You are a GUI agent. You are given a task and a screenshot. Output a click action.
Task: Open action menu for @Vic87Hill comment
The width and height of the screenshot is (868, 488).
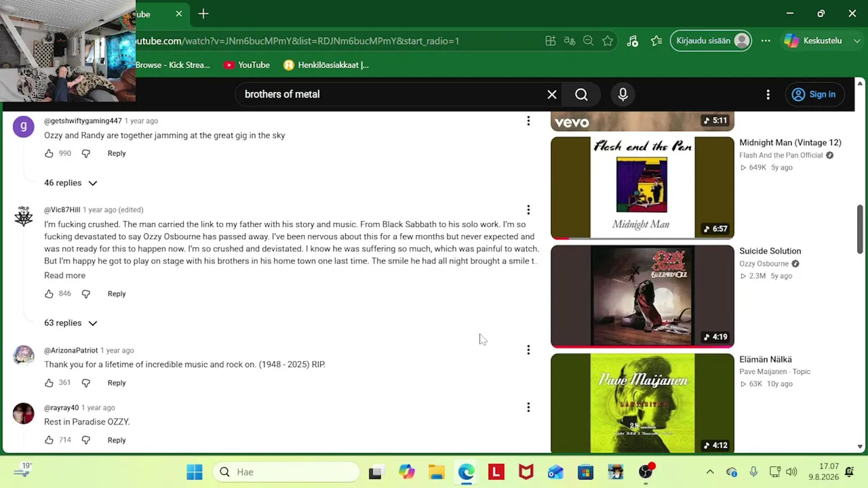(x=528, y=209)
